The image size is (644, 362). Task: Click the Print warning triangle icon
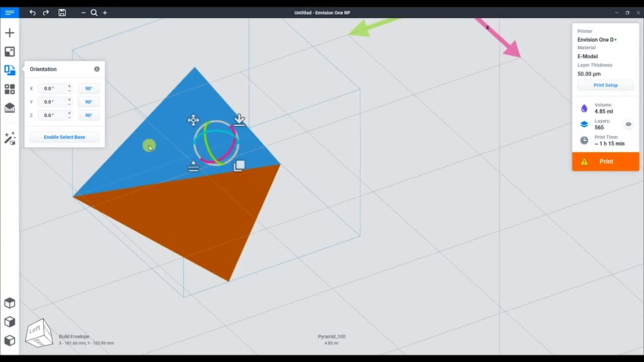(584, 161)
